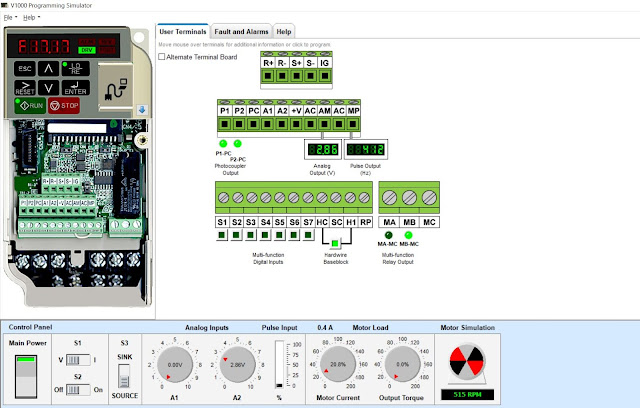The height and width of the screenshot is (408, 640).
Task: Click the 515 RPM readout
Action: (x=467, y=395)
